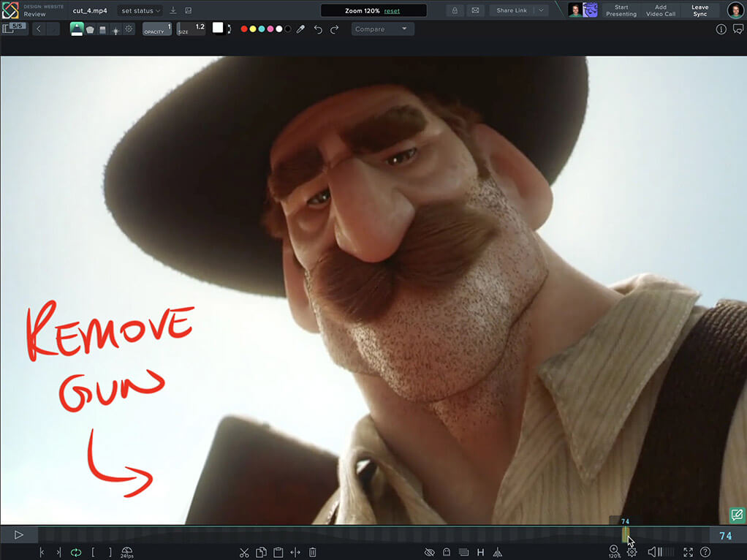The width and height of the screenshot is (747, 560).
Task: Click the scissors cut icon
Action: [244, 553]
